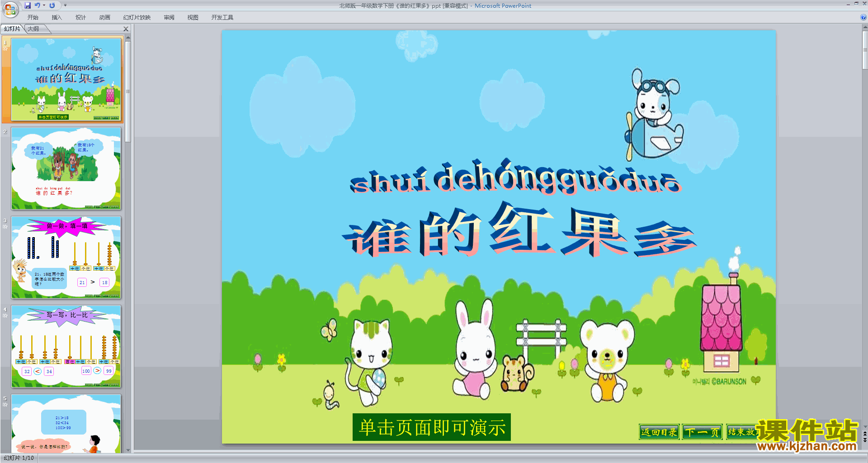Go to previous slide double-arrow button
Screen dimensions: 868x463
(x=865, y=434)
